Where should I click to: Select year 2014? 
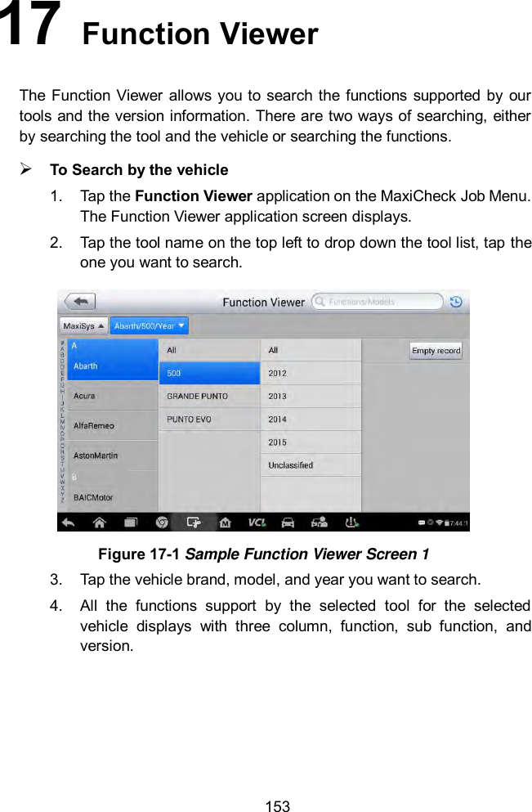tap(311, 419)
